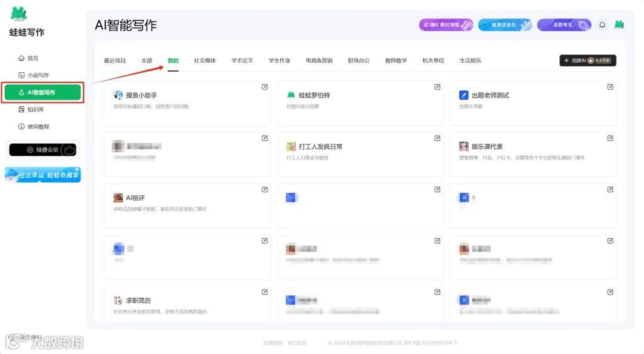Switch to the 全部 tab
This screenshot has width=644, height=354.
point(147,60)
